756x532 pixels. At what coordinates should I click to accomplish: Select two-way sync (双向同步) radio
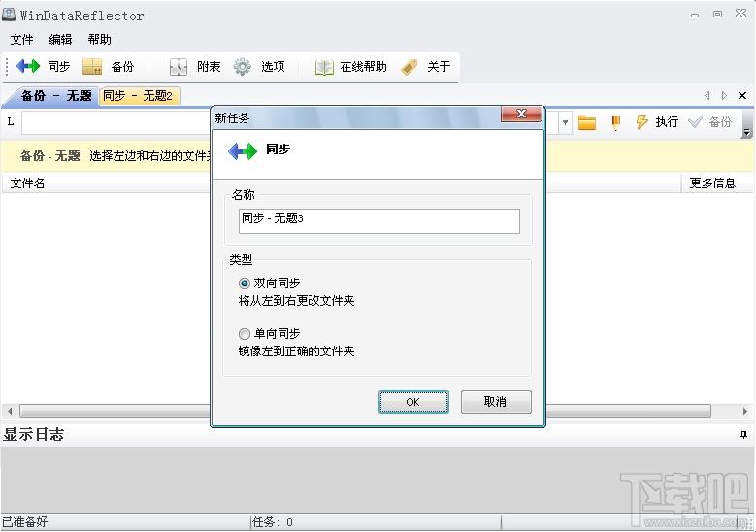[245, 283]
